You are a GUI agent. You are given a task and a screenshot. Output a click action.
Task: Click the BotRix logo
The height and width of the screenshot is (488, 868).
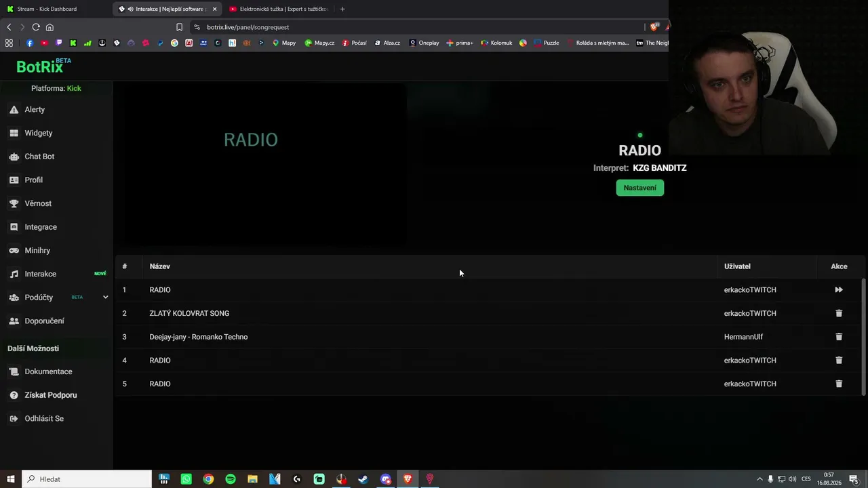[x=43, y=66]
